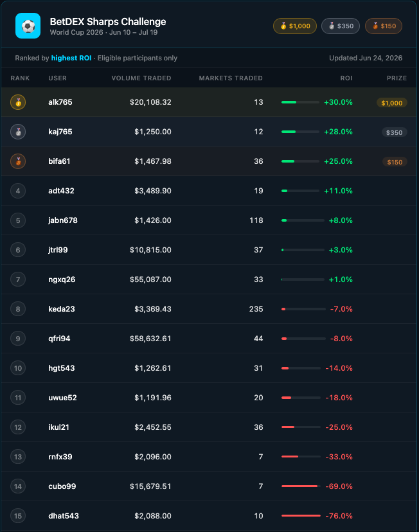Screen dimensions: 419x532
Task: Select username ngxq26
Action: (x=62, y=279)
